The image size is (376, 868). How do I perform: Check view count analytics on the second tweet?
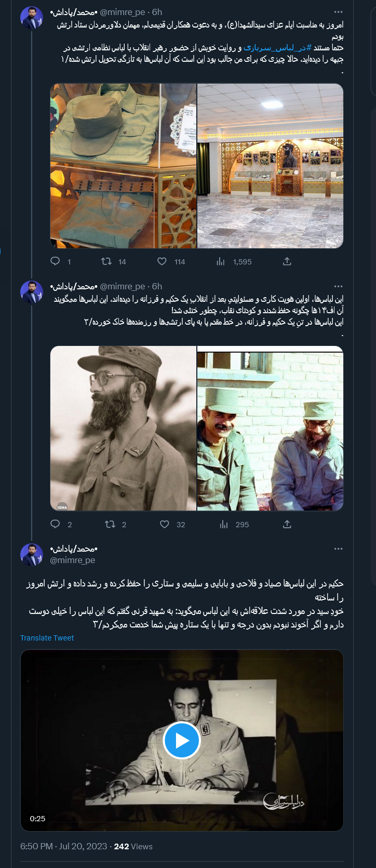(224, 525)
